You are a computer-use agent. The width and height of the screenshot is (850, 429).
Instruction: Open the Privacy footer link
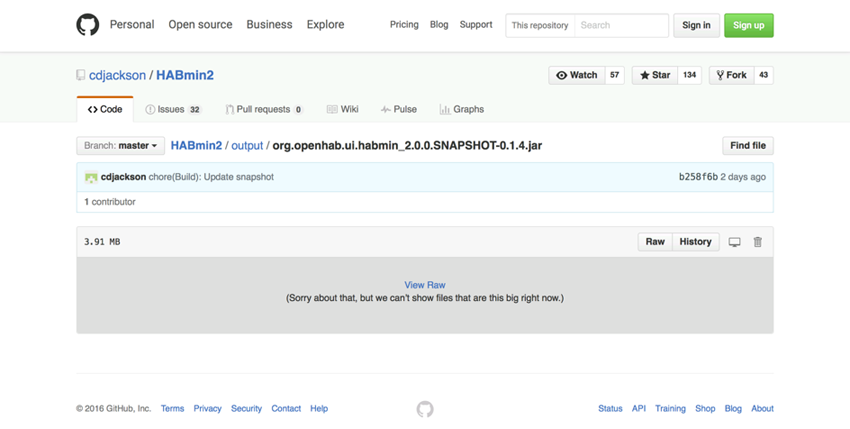[208, 408]
